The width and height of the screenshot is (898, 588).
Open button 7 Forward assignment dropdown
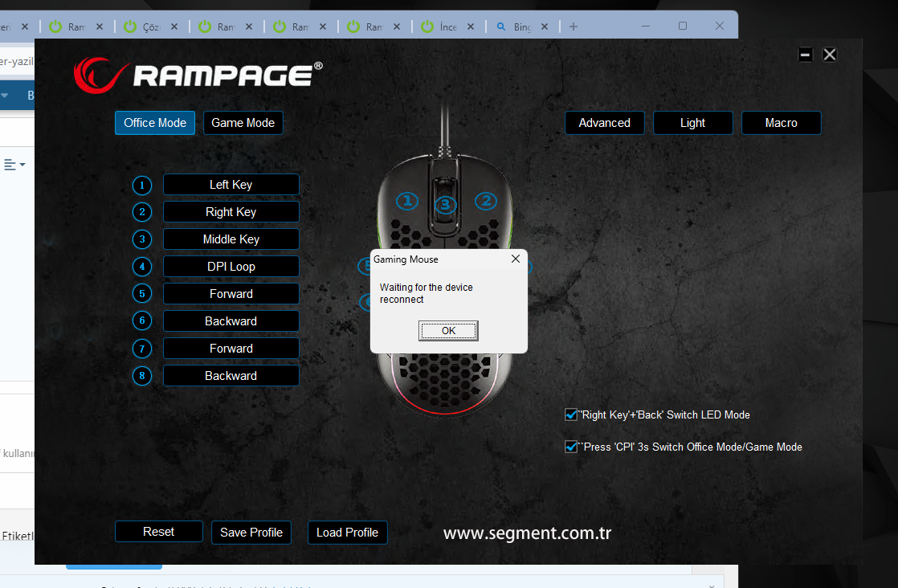[x=231, y=349]
